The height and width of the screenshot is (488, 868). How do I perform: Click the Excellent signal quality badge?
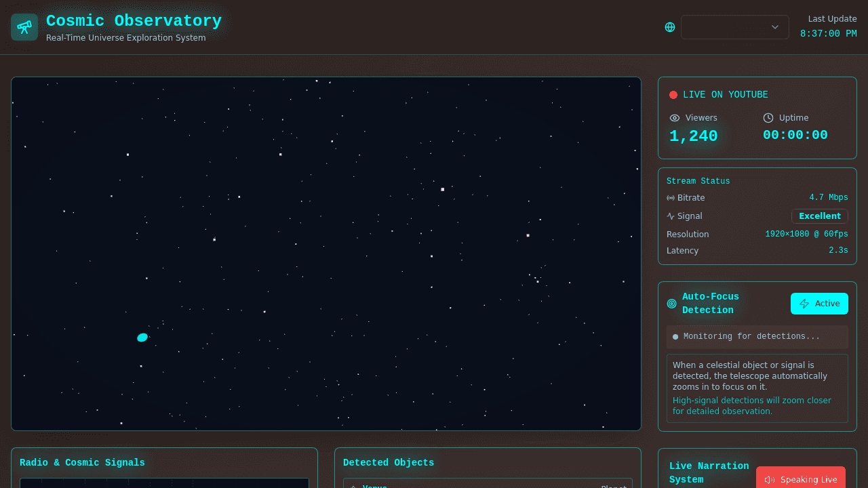pyautogui.click(x=819, y=216)
